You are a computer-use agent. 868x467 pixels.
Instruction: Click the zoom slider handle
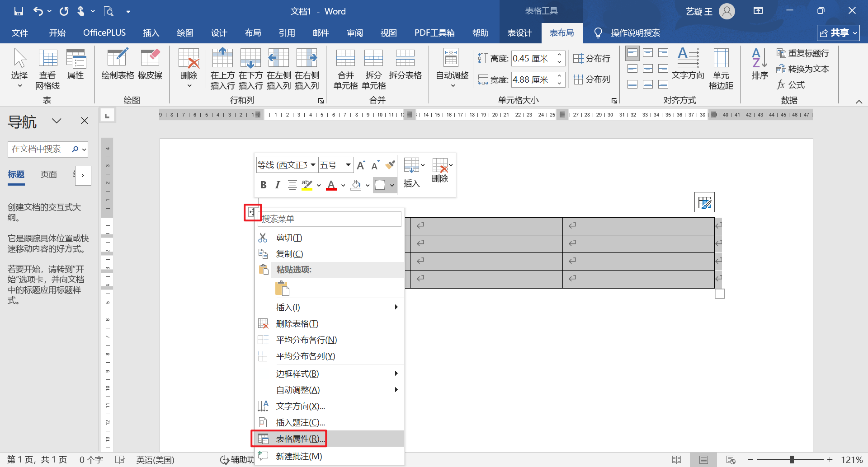point(792,459)
